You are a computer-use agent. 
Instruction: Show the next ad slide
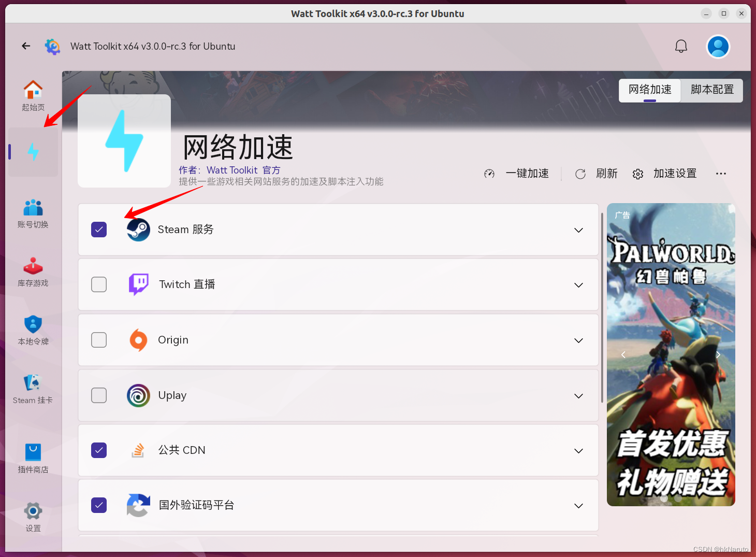(x=718, y=354)
